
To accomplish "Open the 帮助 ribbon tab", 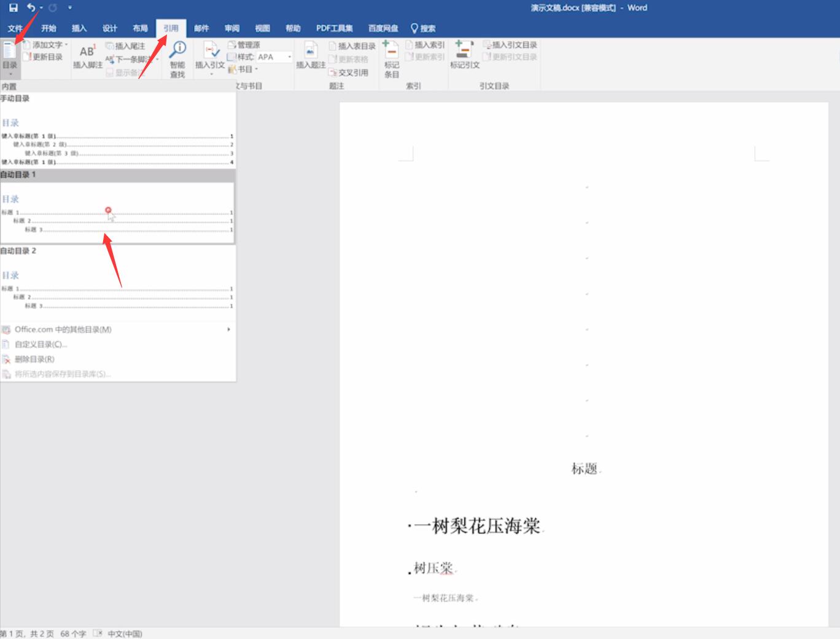I will coord(293,28).
